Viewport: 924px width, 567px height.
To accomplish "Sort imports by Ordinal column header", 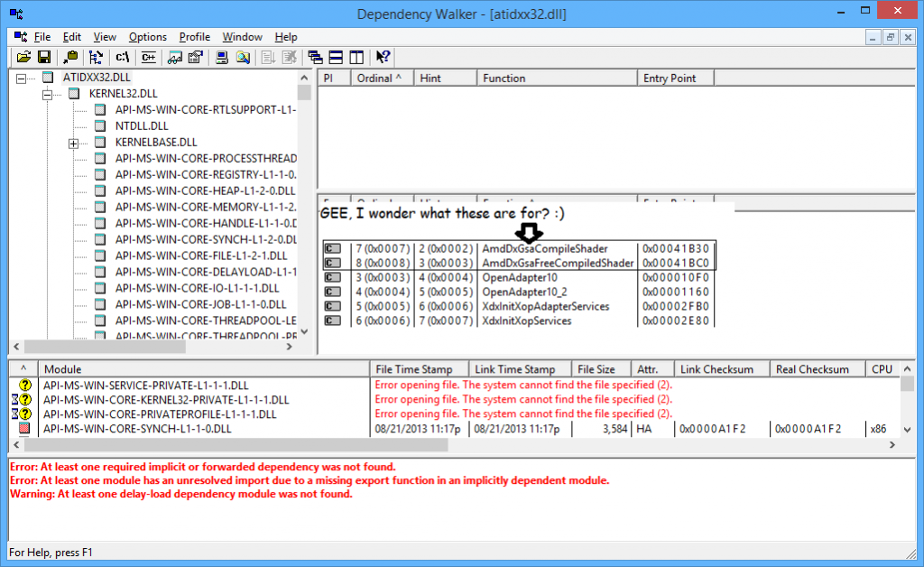I will click(383, 79).
